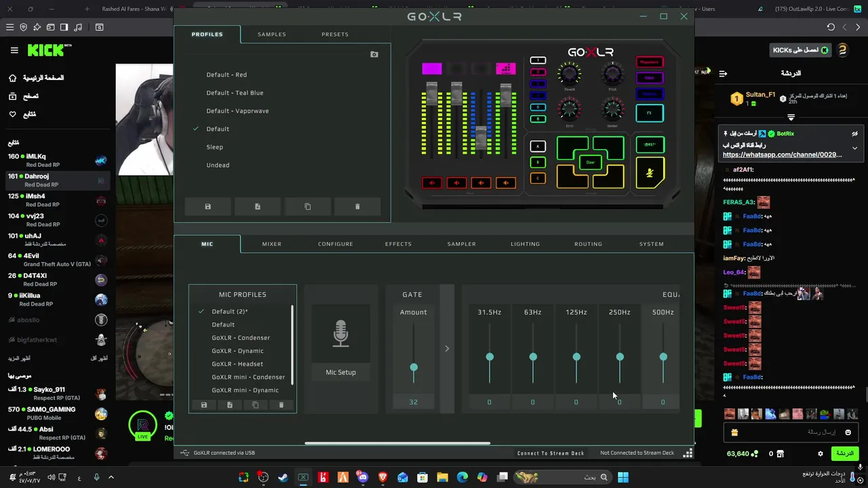Click the microphone icon above Mic Setup

click(x=340, y=334)
